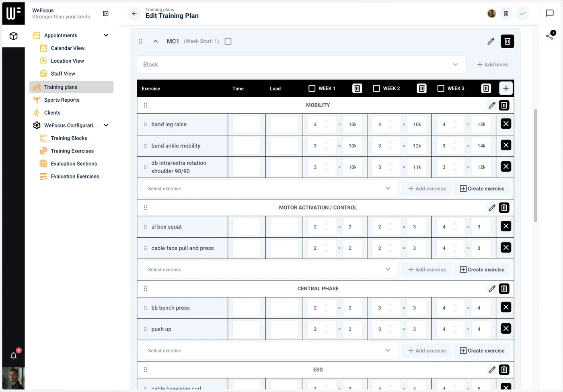Go back with the arrow button
Screen dimensions: 563x392
(134, 14)
